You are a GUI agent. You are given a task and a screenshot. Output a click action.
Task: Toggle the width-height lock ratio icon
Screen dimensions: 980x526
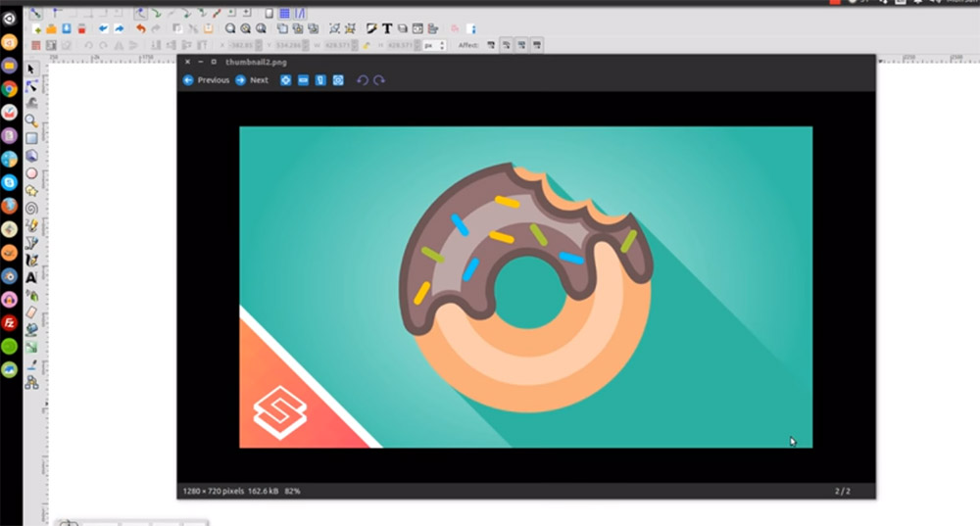click(367, 46)
